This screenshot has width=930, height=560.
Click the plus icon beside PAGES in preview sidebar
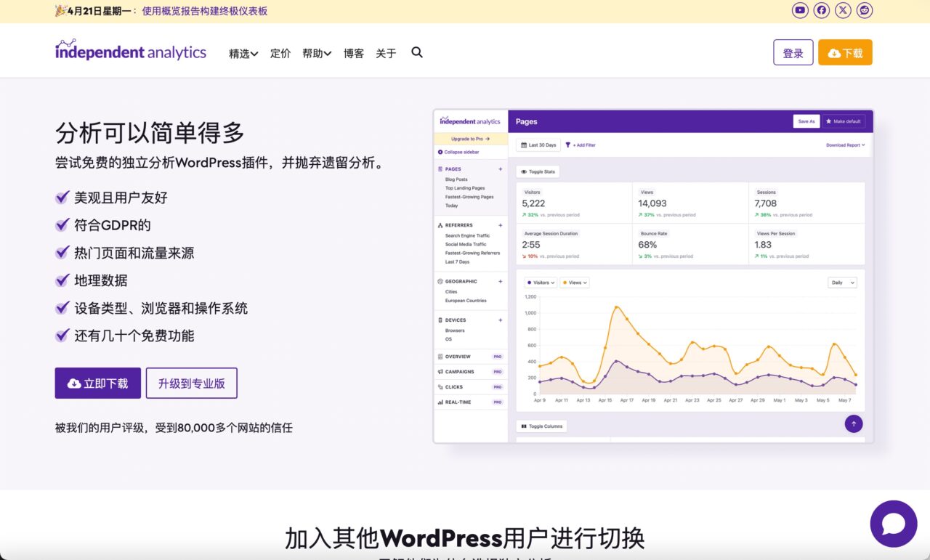pos(500,169)
